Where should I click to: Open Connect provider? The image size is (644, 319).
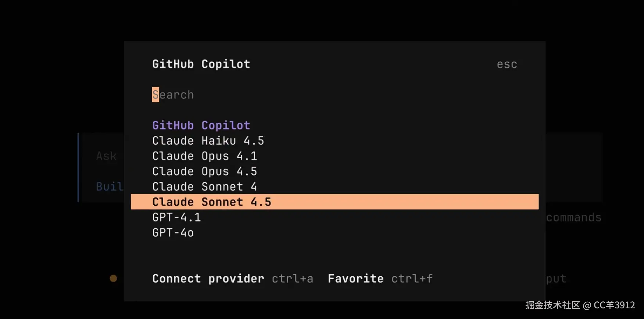coord(208,279)
